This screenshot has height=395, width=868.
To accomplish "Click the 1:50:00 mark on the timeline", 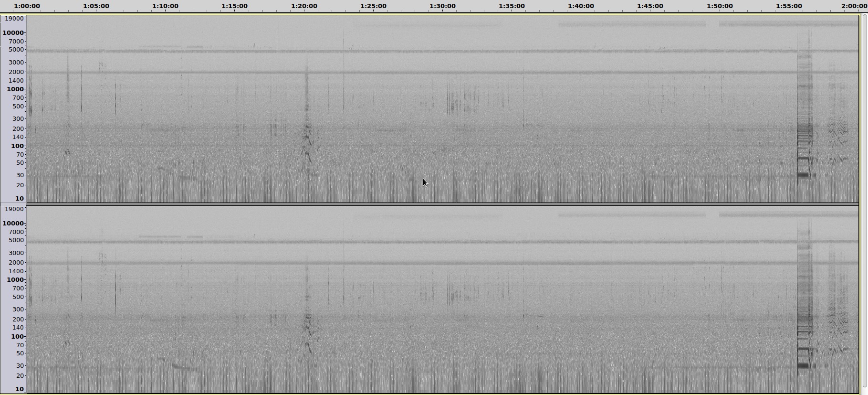I will tap(720, 6).
